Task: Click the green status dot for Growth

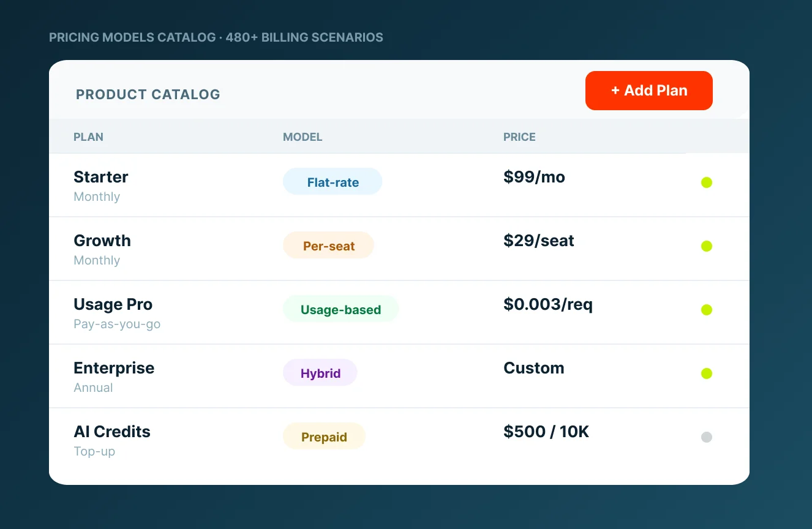Action: click(x=707, y=246)
